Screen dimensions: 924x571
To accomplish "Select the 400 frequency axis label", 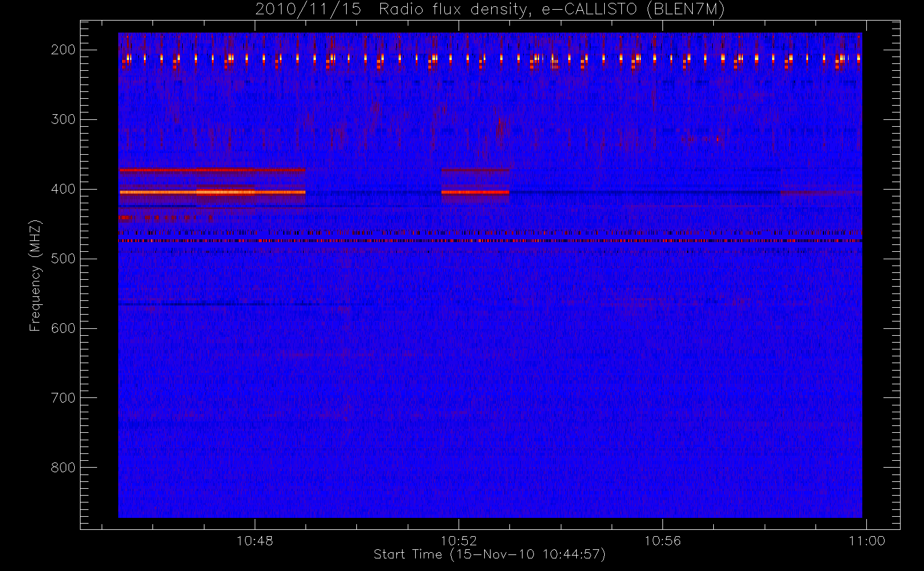I will (63, 189).
